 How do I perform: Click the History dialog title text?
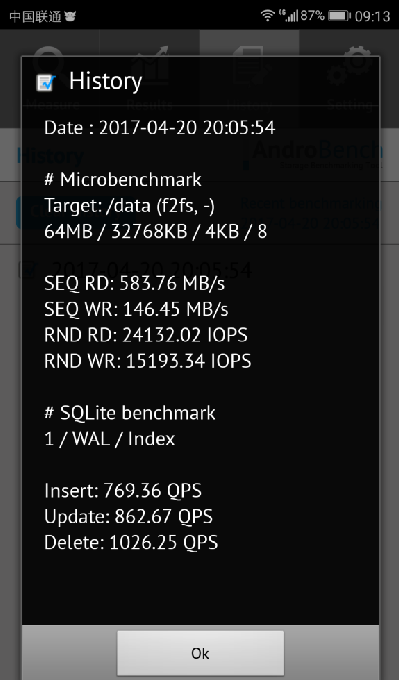pyautogui.click(x=105, y=81)
